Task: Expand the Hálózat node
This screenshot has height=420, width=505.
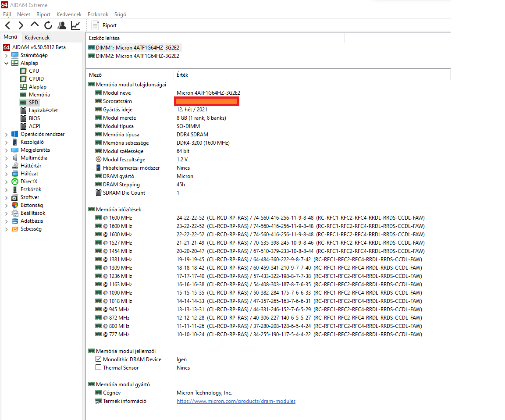Action: point(6,174)
